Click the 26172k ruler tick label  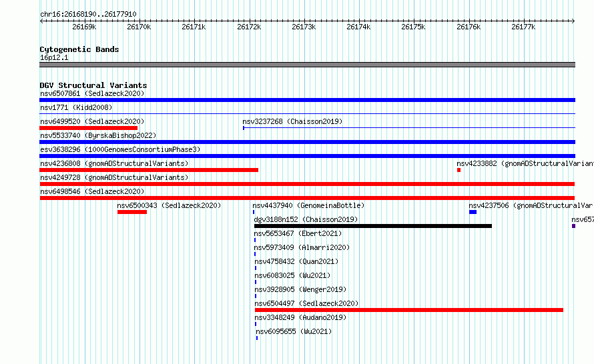[249, 27]
